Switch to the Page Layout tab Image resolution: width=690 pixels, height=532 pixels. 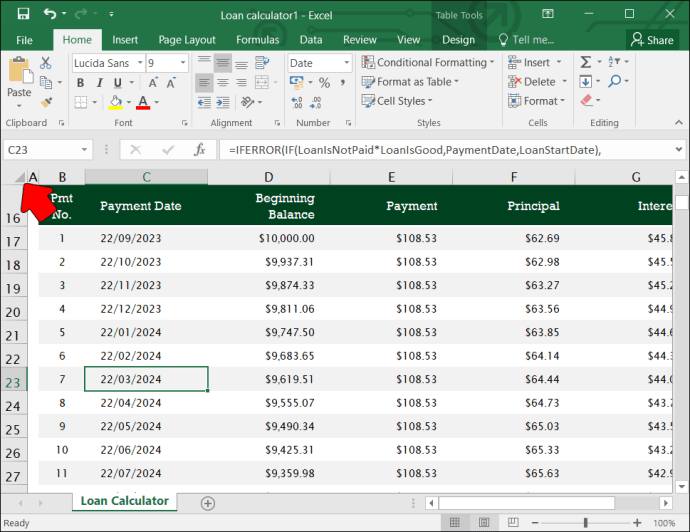(187, 40)
